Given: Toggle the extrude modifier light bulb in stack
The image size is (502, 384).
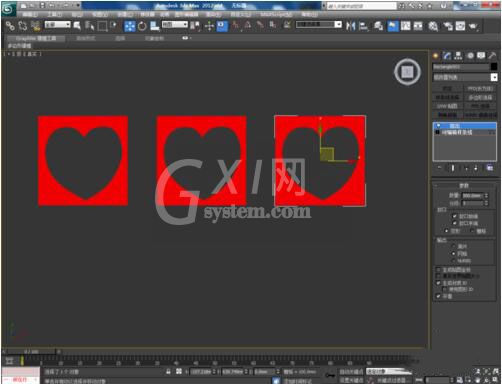Looking at the screenshot, I should [x=438, y=126].
